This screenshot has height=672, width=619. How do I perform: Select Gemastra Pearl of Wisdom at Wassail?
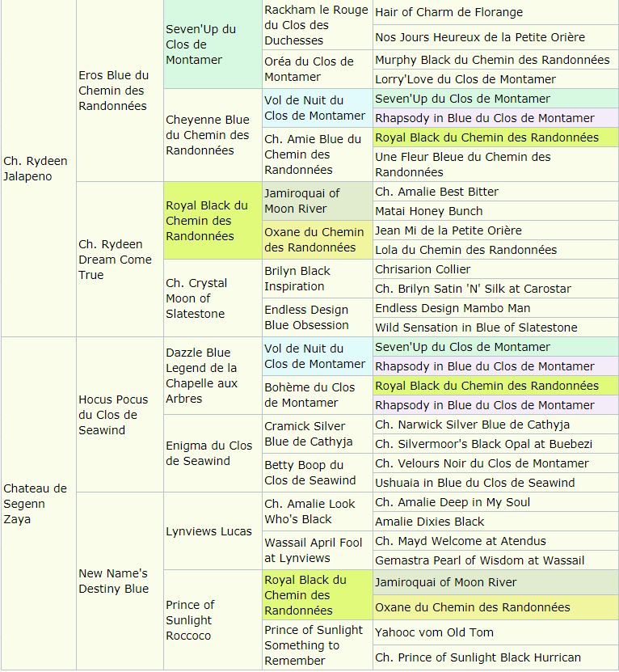point(495,560)
